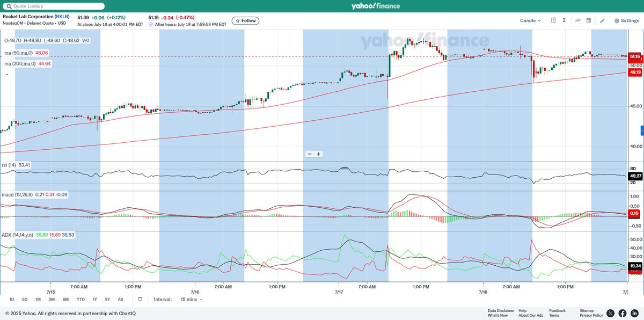Select the ma (200,ma,0) indicator label
The width and height of the screenshot is (644, 320).
[x=19, y=64]
